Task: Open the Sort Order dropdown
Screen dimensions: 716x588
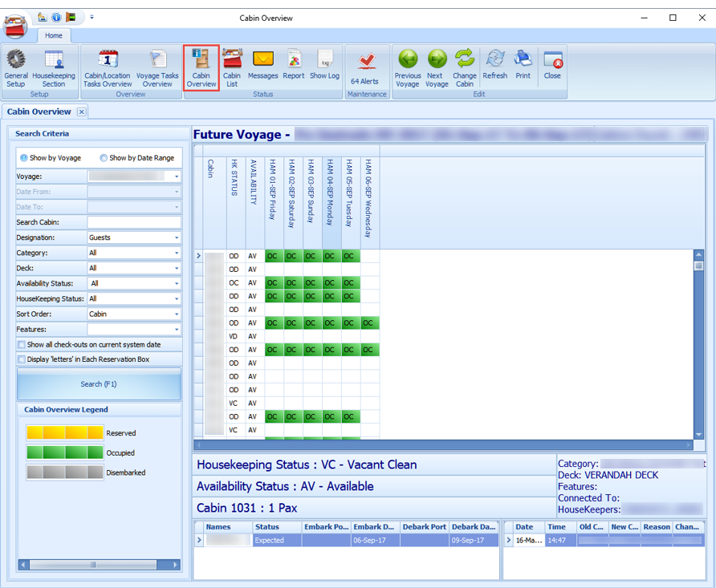Action: point(178,314)
